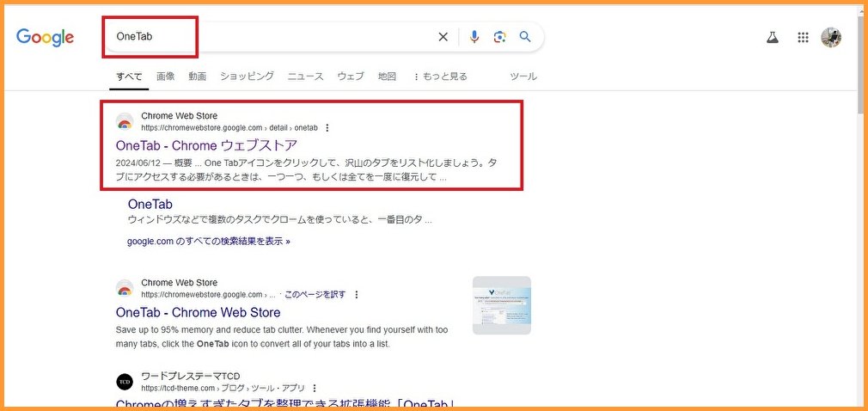
Task: Switch to the ウェブ tab
Action: click(351, 77)
